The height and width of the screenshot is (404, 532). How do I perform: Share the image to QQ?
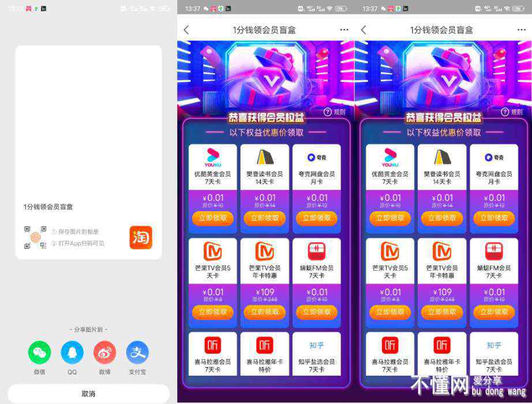pyautogui.click(x=72, y=353)
